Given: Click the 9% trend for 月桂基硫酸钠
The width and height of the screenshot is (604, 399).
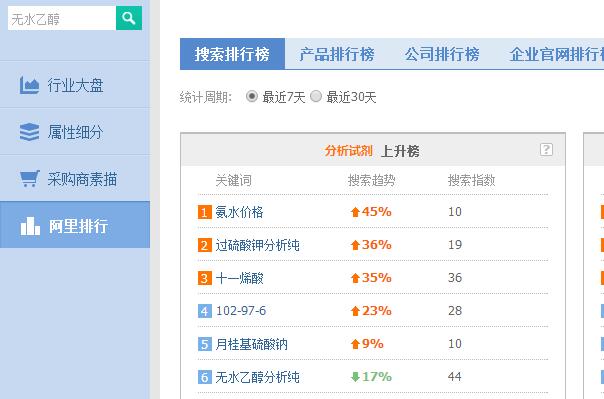Looking at the screenshot, I should pyautogui.click(x=367, y=344).
